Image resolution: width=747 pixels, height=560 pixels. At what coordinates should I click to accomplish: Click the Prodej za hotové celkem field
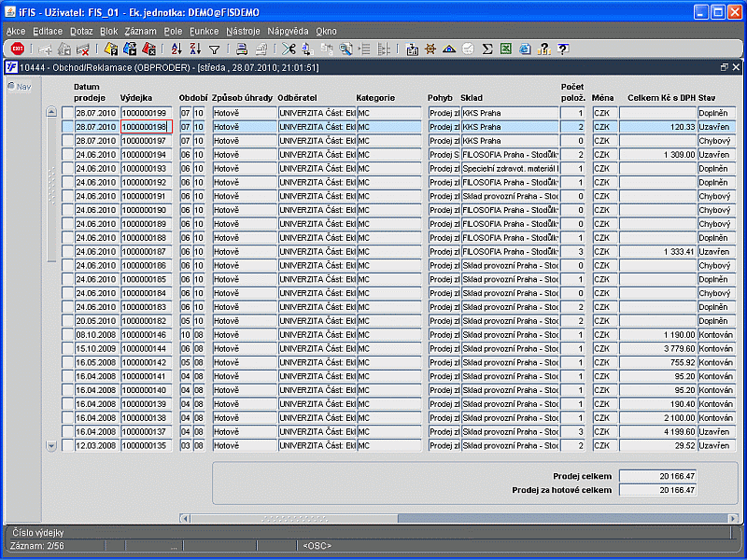click(x=658, y=489)
